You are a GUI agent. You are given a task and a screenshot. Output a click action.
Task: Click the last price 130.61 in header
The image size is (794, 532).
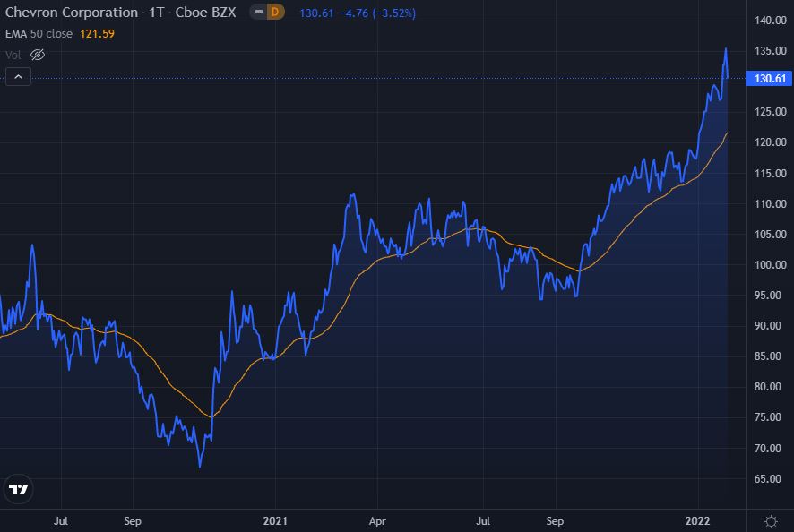coord(316,13)
